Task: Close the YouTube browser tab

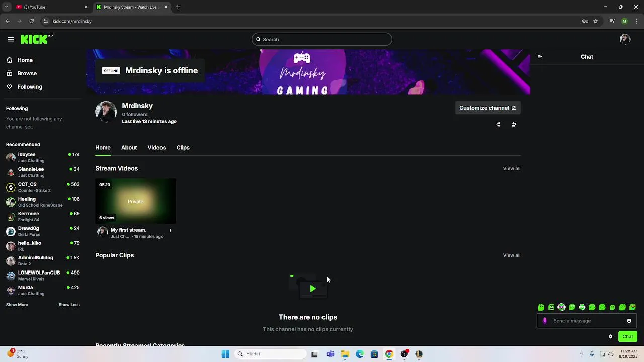Action: (86, 7)
